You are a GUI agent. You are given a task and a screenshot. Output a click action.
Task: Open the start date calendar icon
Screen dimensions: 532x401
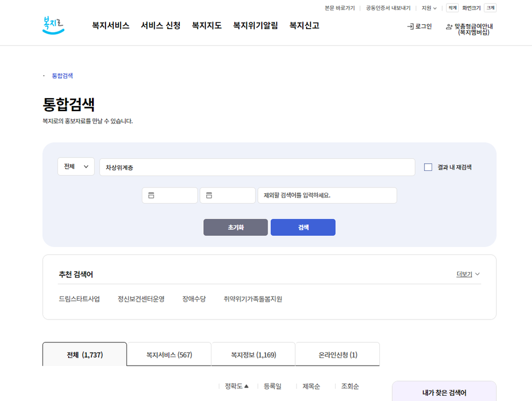point(151,195)
